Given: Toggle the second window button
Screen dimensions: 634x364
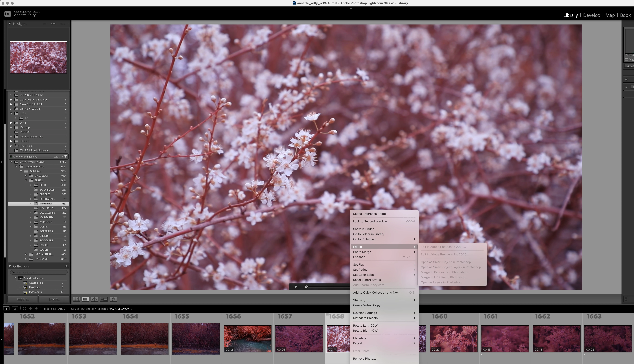Looking at the screenshot, I should pyautogui.click(x=15, y=308).
